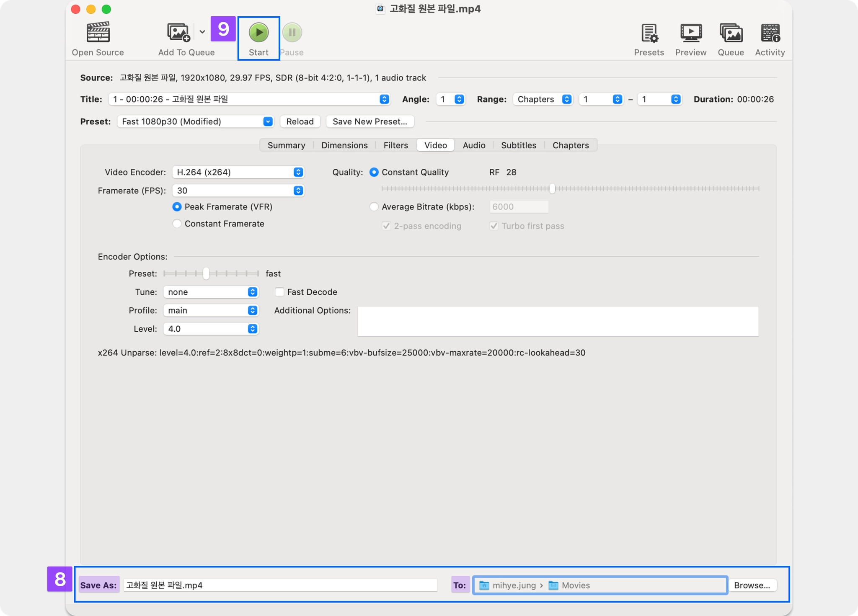
Task: Show the Queue window icon
Action: tap(731, 33)
